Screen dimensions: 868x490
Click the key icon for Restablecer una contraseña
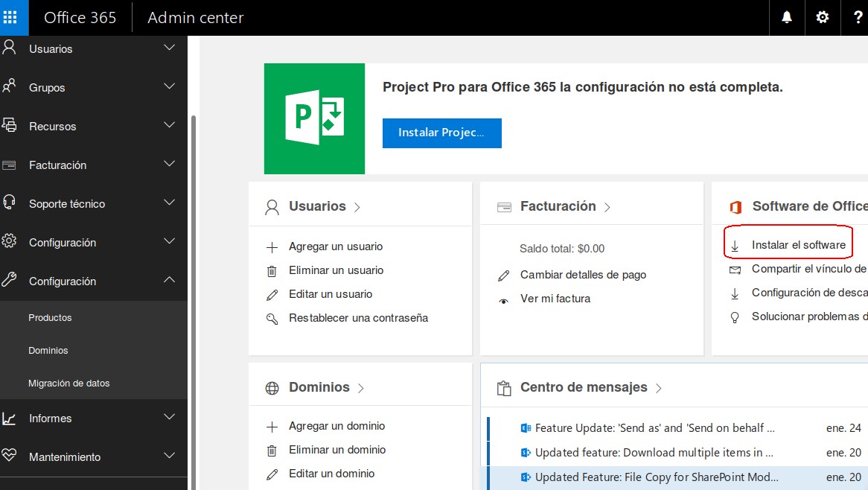pyautogui.click(x=272, y=318)
